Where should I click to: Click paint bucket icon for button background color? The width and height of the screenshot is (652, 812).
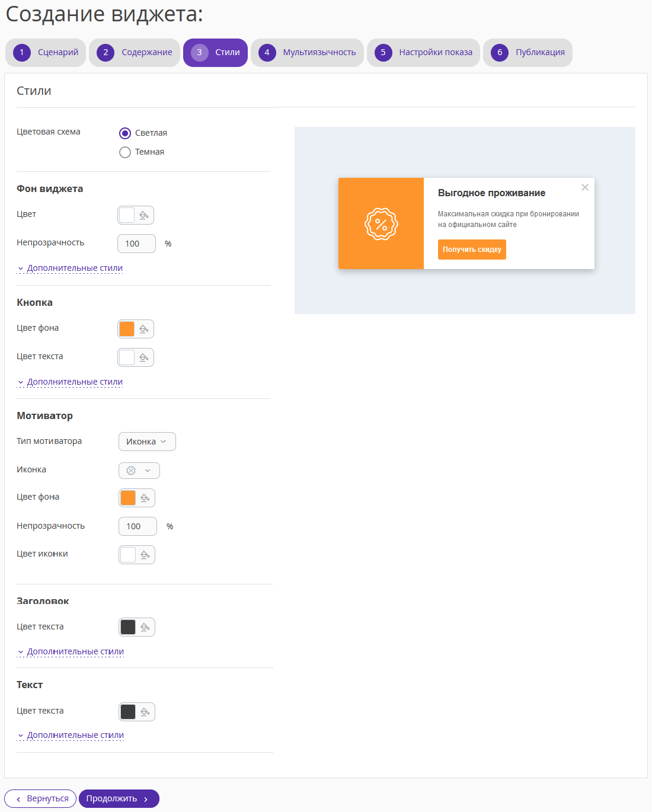coord(144,329)
